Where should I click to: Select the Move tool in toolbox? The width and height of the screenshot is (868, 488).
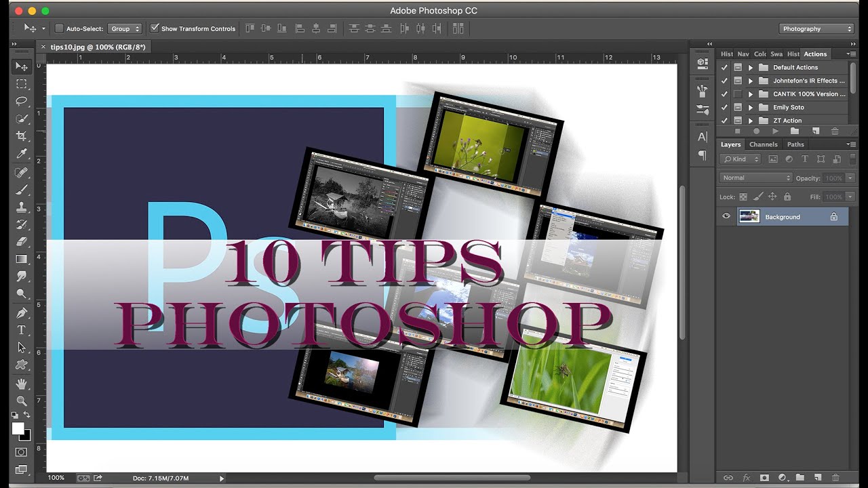[22, 66]
